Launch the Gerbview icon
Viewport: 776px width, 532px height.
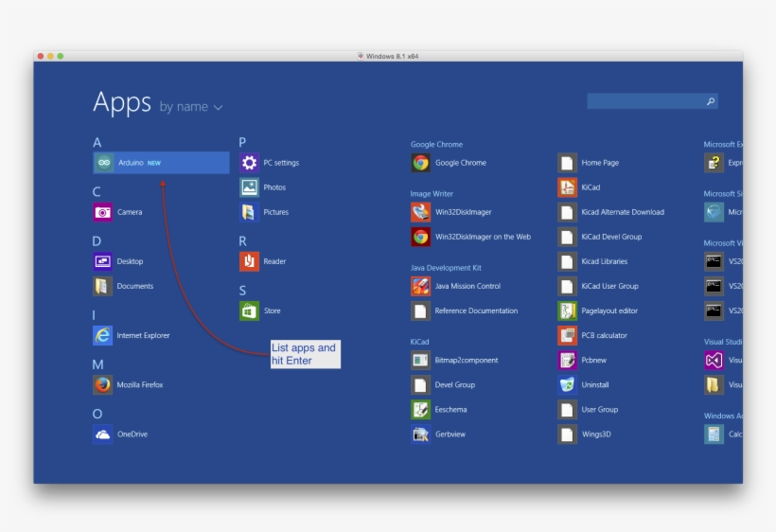point(421,434)
